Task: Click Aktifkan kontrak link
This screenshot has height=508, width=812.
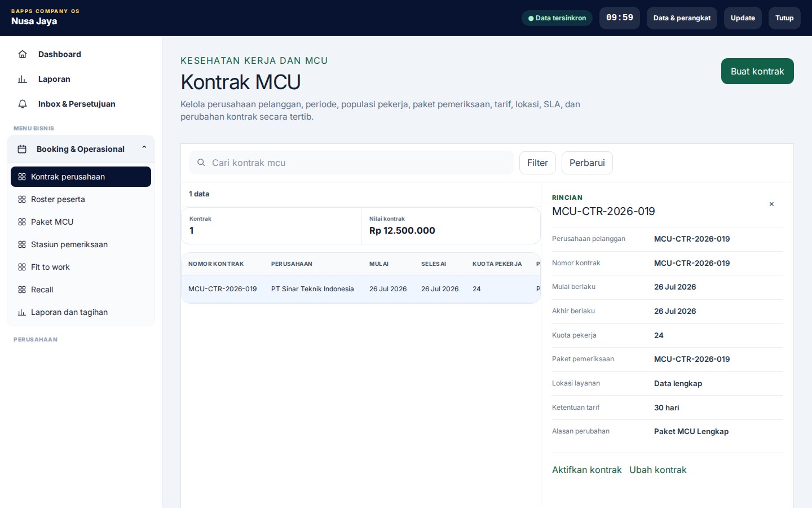Action: [586, 470]
